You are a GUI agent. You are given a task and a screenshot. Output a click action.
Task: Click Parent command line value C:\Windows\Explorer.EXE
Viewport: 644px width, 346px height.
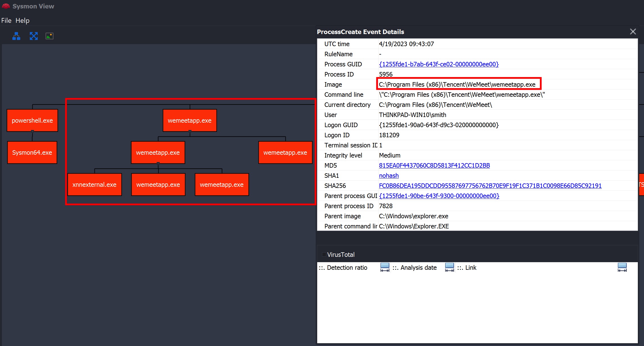pyautogui.click(x=414, y=226)
